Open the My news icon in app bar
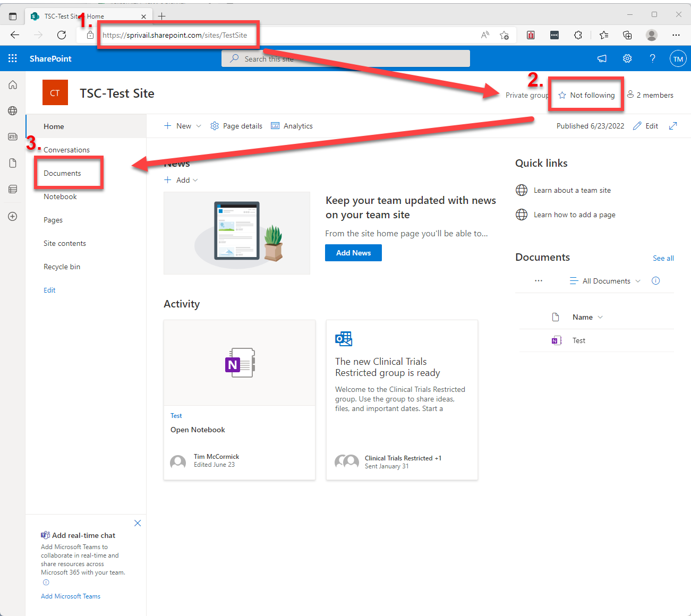The image size is (691, 616). pos(13,136)
